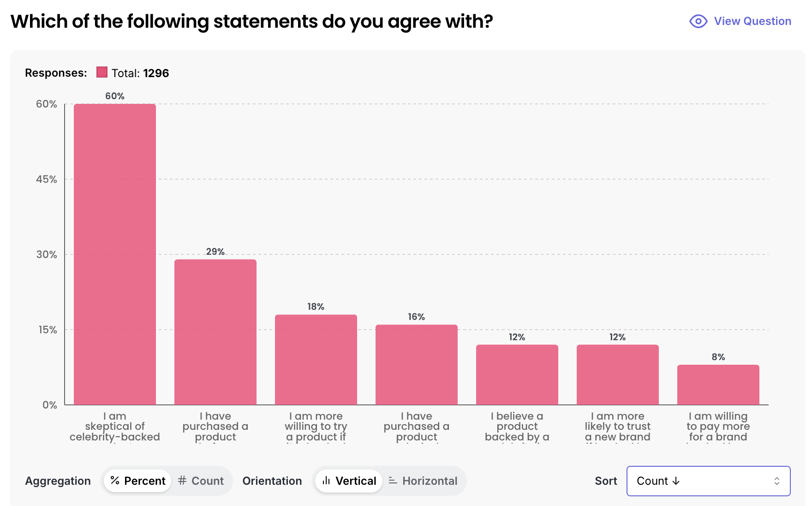Image resolution: width=812 pixels, height=506 pixels.
Task: Set orientation to Vertical
Action: [x=349, y=481]
